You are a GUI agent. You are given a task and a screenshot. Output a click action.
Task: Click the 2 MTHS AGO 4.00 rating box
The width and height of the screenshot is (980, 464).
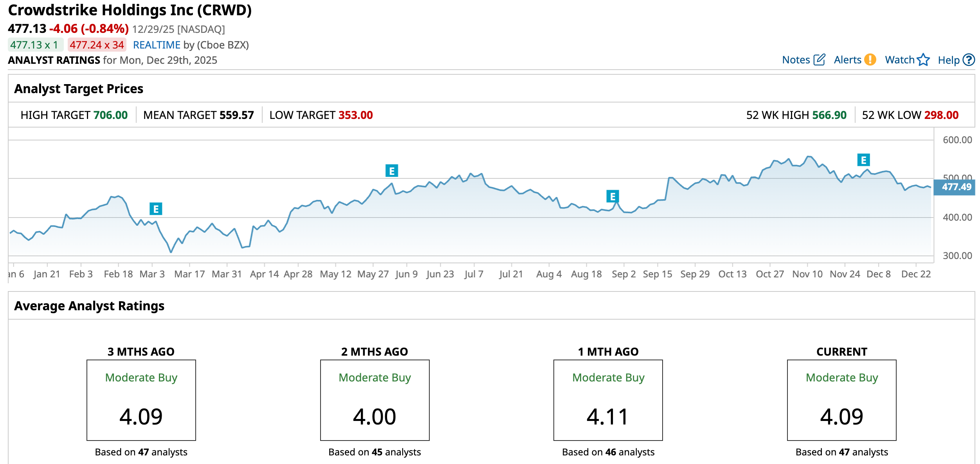point(375,400)
